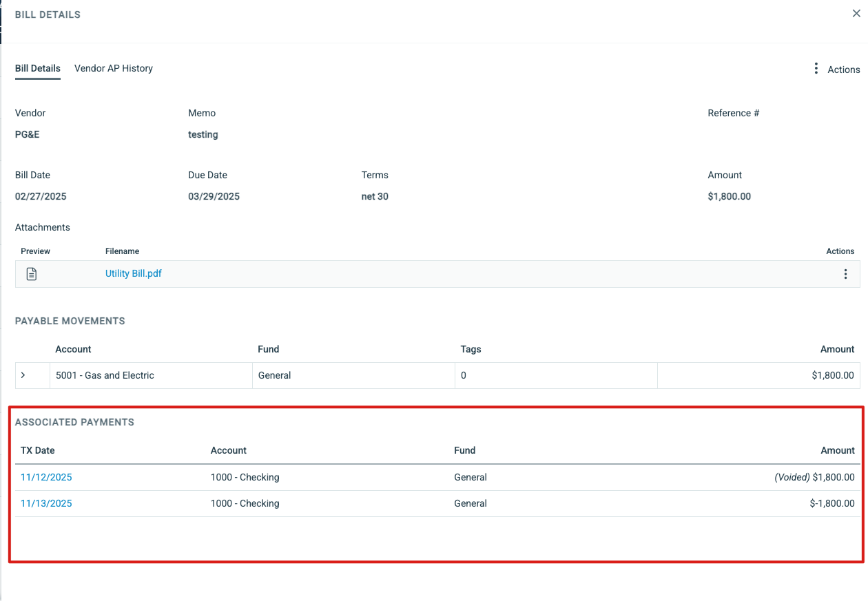Click the $-1,800.00 payment amount
This screenshot has height=601, width=868.
(831, 503)
